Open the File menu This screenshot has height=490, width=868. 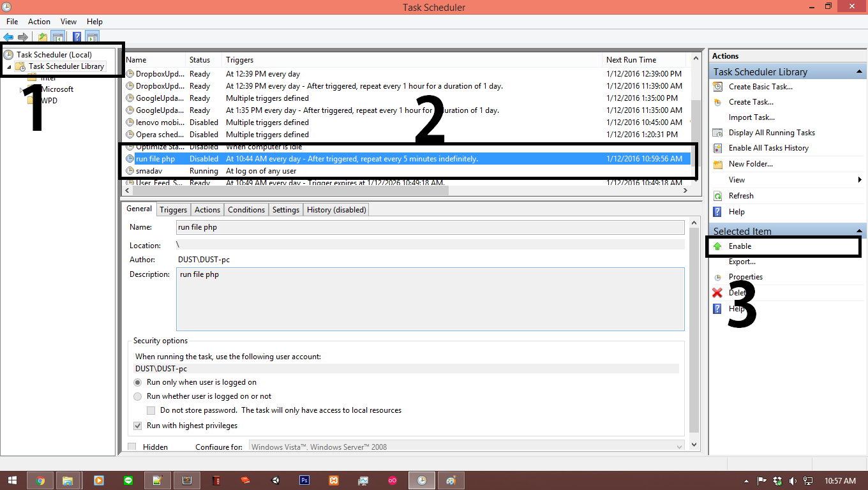tap(12, 22)
